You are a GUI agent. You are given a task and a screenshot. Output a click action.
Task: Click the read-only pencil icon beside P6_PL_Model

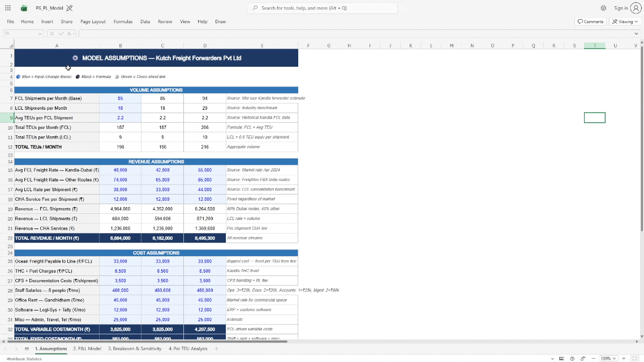click(70, 8)
